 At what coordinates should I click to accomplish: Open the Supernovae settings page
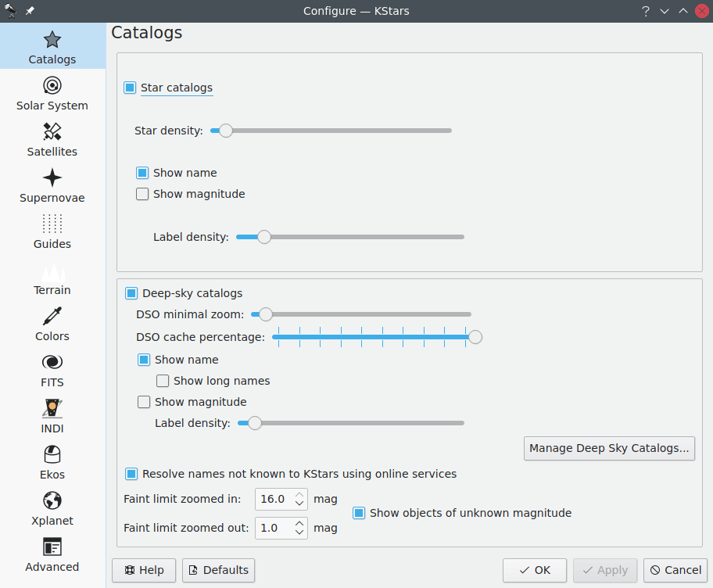pyautogui.click(x=52, y=185)
